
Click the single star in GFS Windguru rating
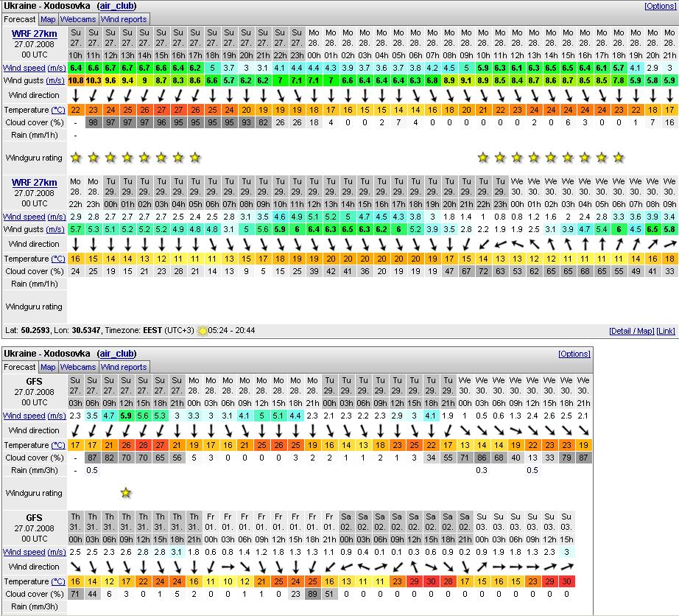pos(126,492)
